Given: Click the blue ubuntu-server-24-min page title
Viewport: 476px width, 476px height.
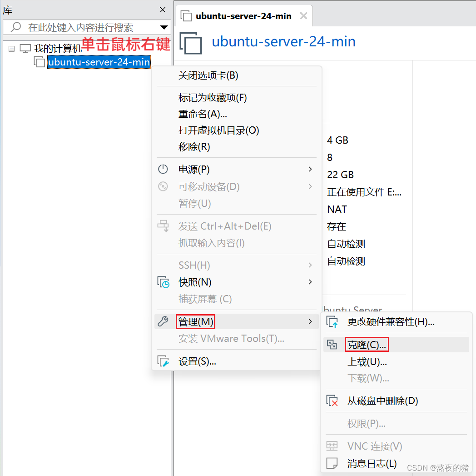Looking at the screenshot, I should pyautogui.click(x=283, y=42).
